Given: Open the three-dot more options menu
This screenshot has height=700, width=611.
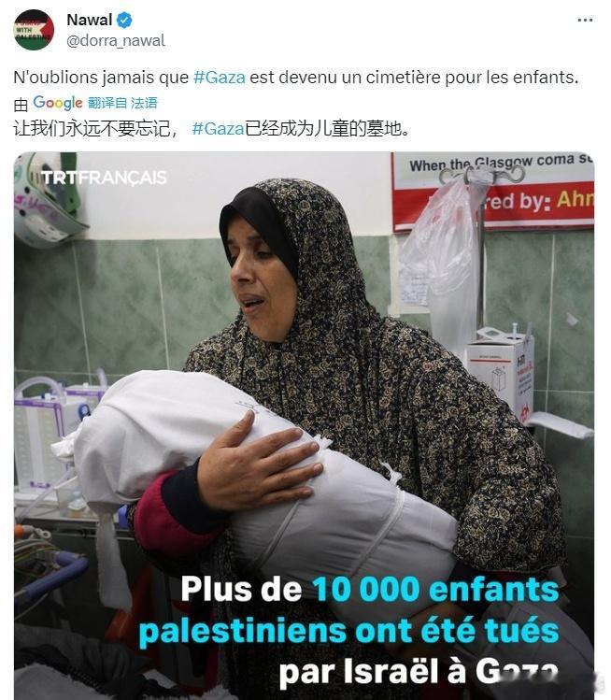Looking at the screenshot, I should [585, 20].
